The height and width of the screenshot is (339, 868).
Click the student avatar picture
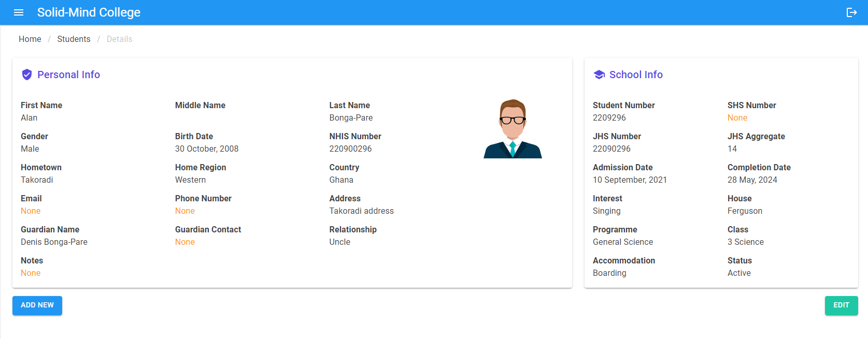pyautogui.click(x=513, y=128)
